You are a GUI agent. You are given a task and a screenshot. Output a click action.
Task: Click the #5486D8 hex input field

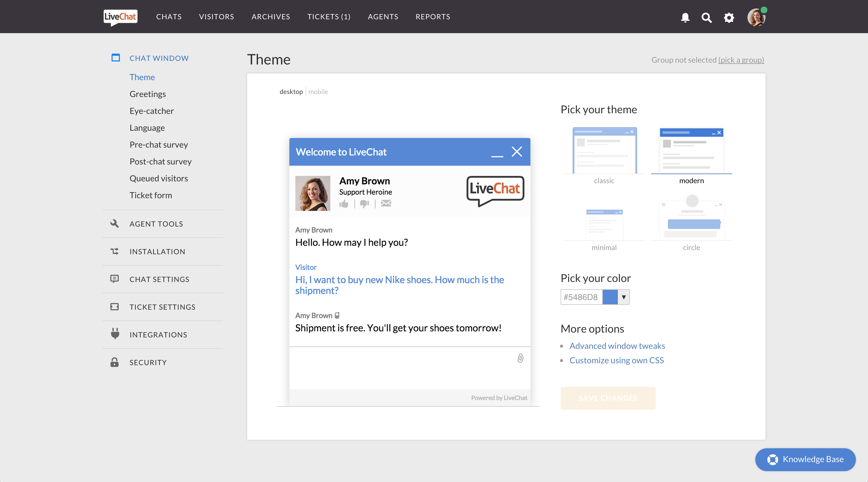[x=580, y=297]
